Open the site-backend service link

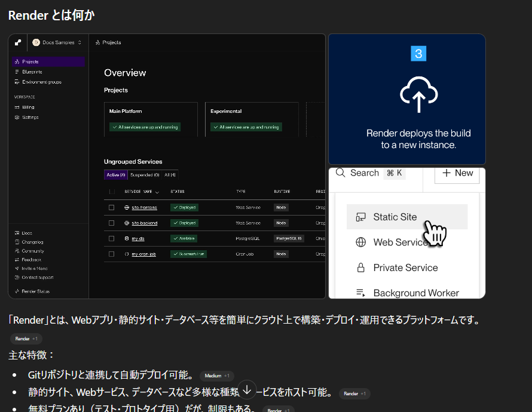(145, 223)
